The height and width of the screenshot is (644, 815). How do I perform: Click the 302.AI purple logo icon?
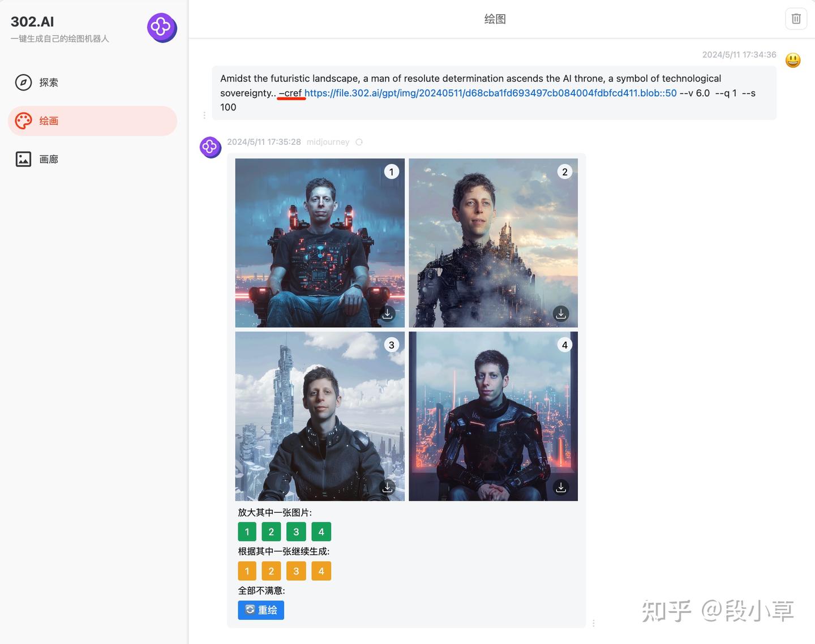coord(162,27)
